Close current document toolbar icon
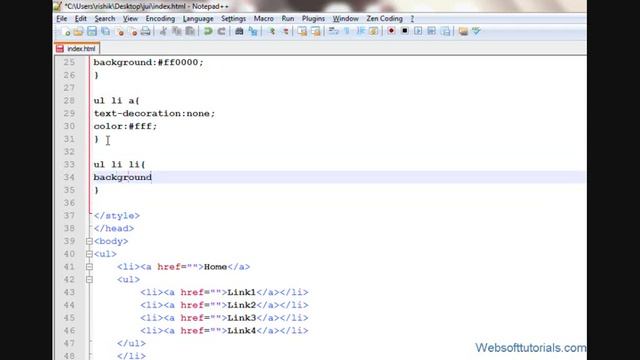The height and width of the screenshot is (360, 640). (119, 31)
